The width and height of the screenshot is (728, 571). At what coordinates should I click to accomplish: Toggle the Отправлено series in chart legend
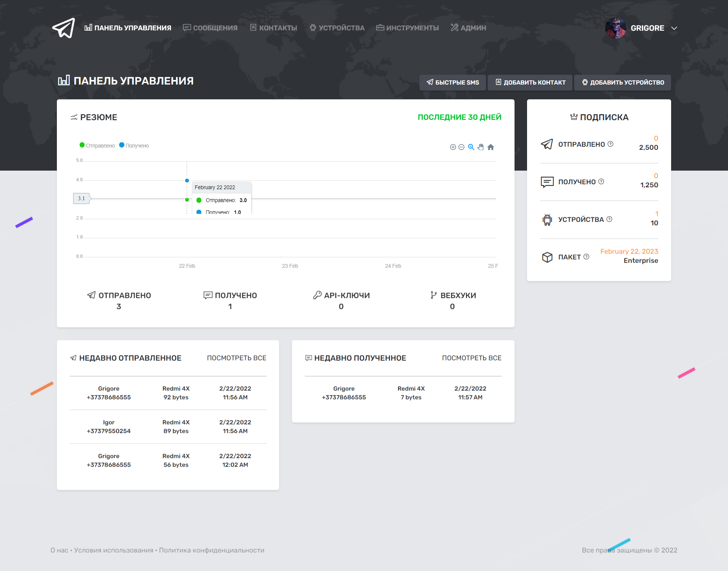(97, 146)
